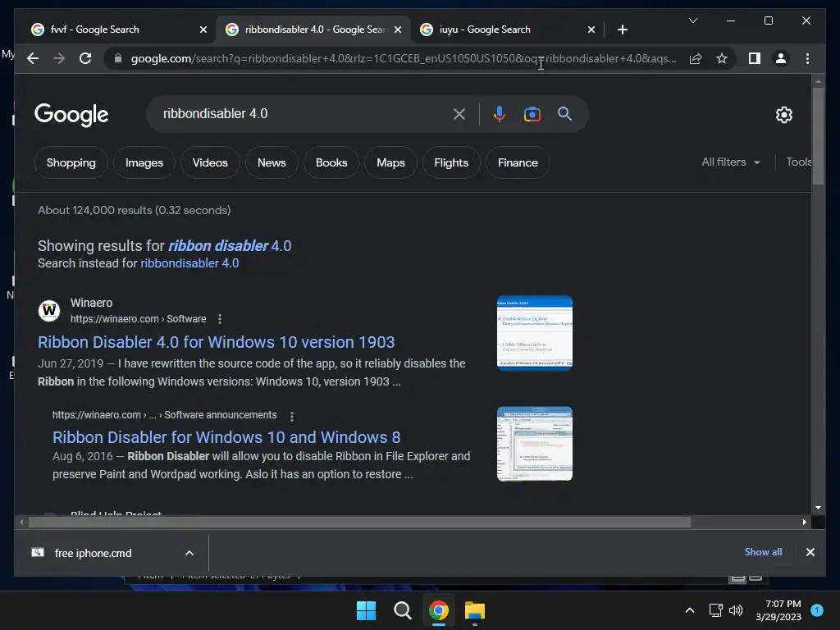Click the vertical page scrollbar thumb
The width and height of the screenshot is (840, 630).
click(x=818, y=136)
